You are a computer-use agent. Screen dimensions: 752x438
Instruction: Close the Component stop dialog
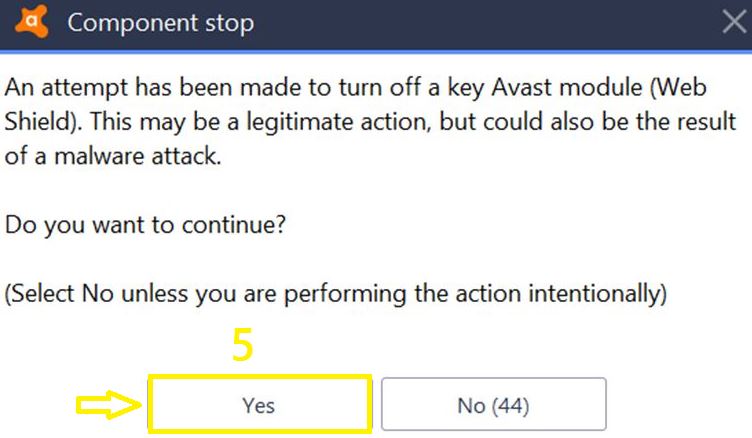click(x=733, y=22)
